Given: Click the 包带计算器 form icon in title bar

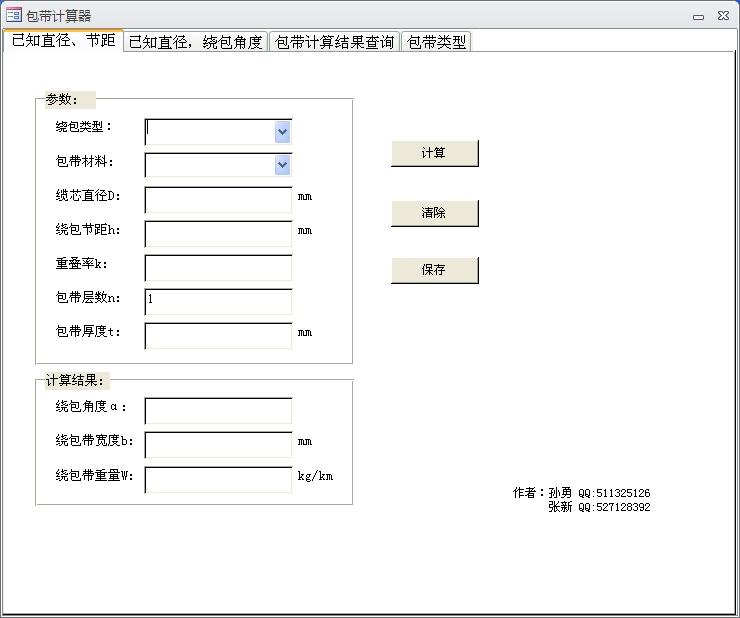Looking at the screenshot, I should coord(13,16).
